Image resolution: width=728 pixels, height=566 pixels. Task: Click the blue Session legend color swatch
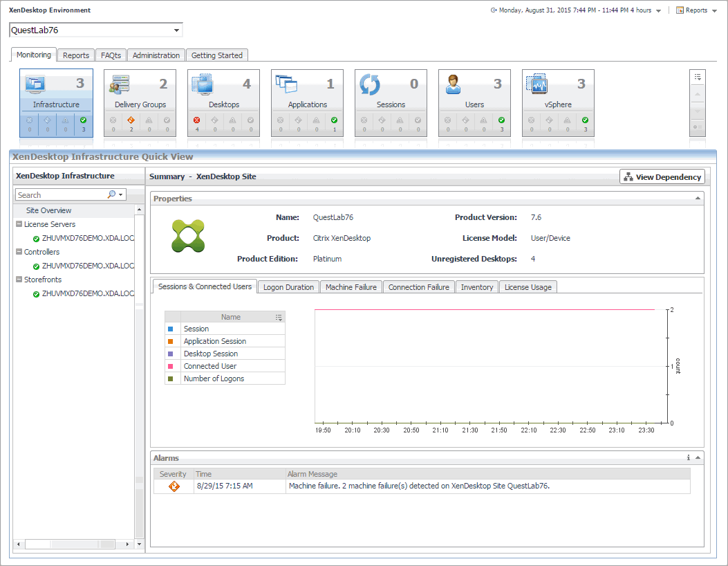(170, 329)
